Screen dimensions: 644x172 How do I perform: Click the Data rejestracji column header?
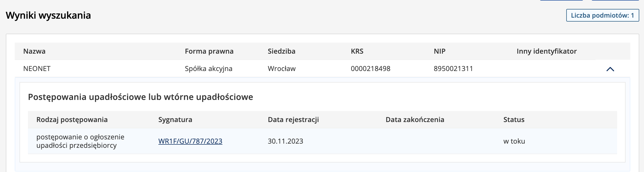pyautogui.click(x=293, y=120)
